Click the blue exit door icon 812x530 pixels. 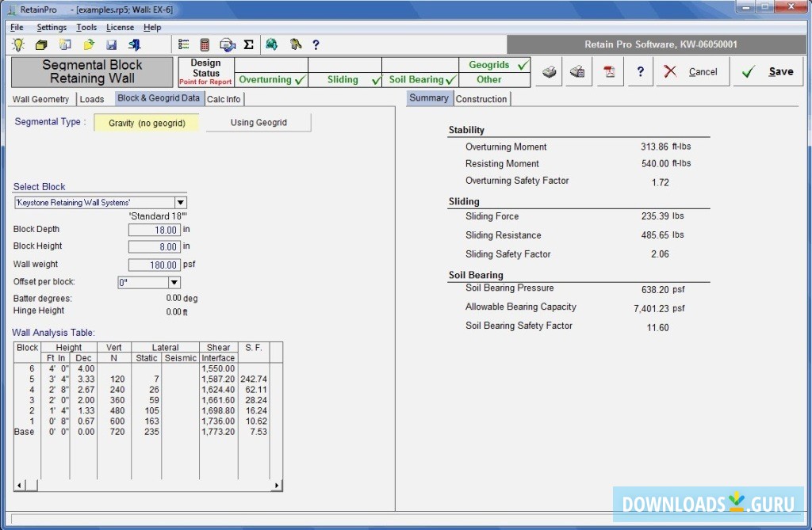tap(135, 45)
